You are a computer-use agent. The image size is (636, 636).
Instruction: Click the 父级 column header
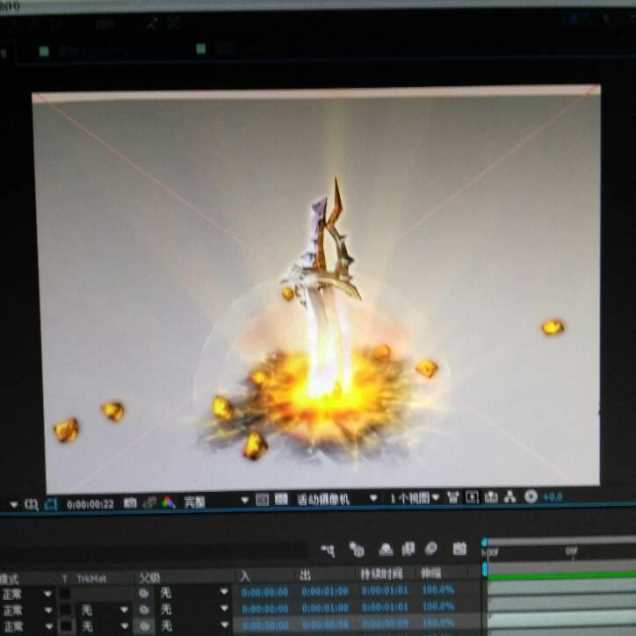pos(149,578)
